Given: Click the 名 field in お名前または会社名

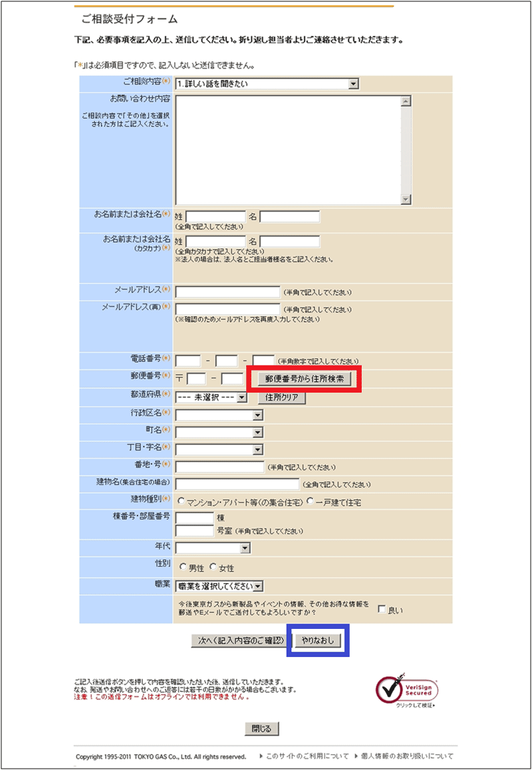Looking at the screenshot, I should pyautogui.click(x=289, y=216).
